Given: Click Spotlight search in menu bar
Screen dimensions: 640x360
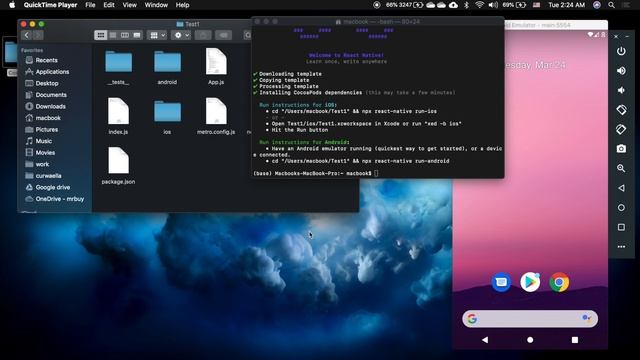Looking at the screenshot, I should 611,5.
